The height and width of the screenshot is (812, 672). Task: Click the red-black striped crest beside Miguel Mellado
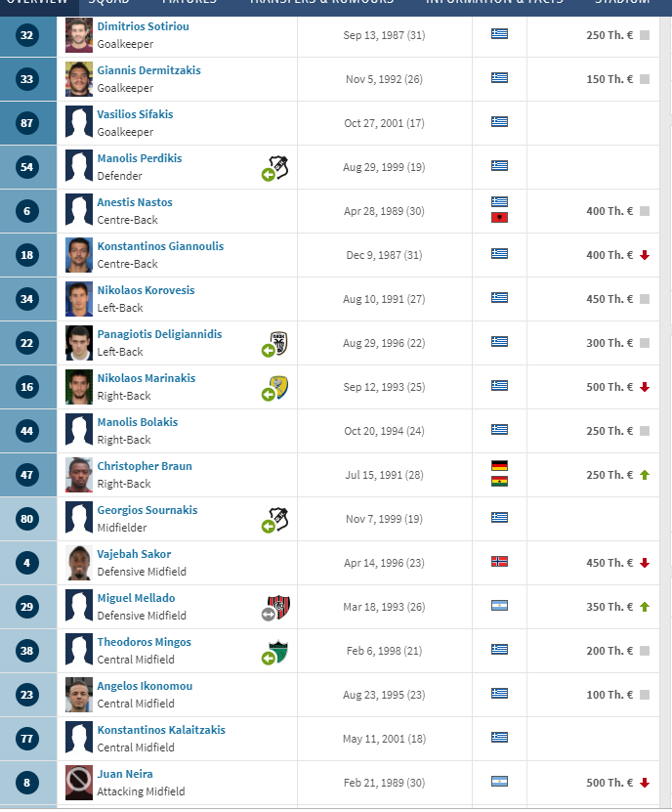[x=279, y=607]
